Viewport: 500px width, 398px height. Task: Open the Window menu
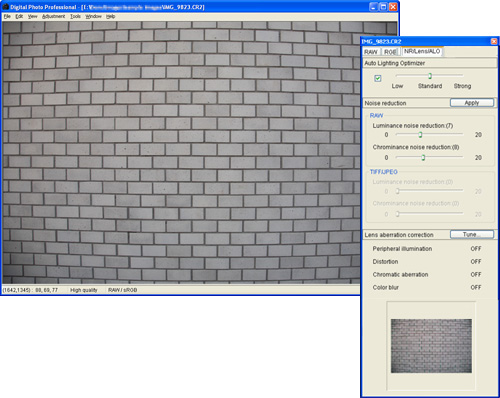pos(93,16)
